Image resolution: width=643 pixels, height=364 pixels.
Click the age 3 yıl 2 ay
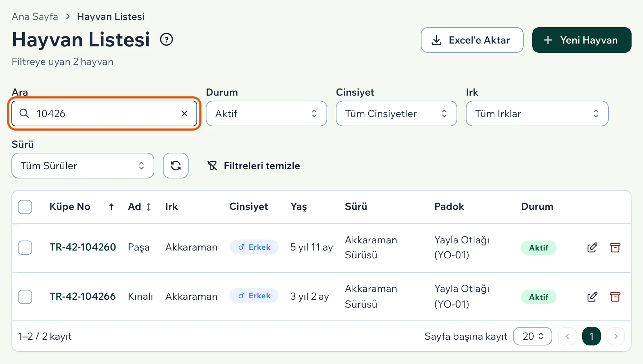(309, 297)
